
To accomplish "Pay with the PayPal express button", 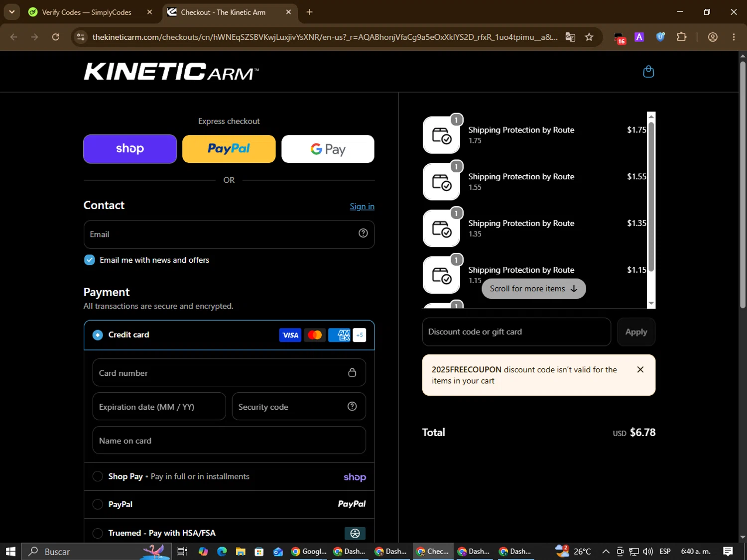I will (229, 149).
